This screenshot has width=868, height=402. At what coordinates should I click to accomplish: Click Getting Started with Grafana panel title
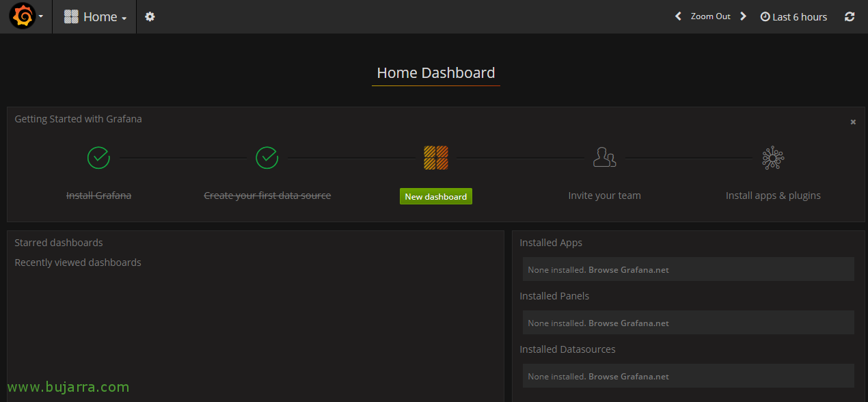coord(79,119)
